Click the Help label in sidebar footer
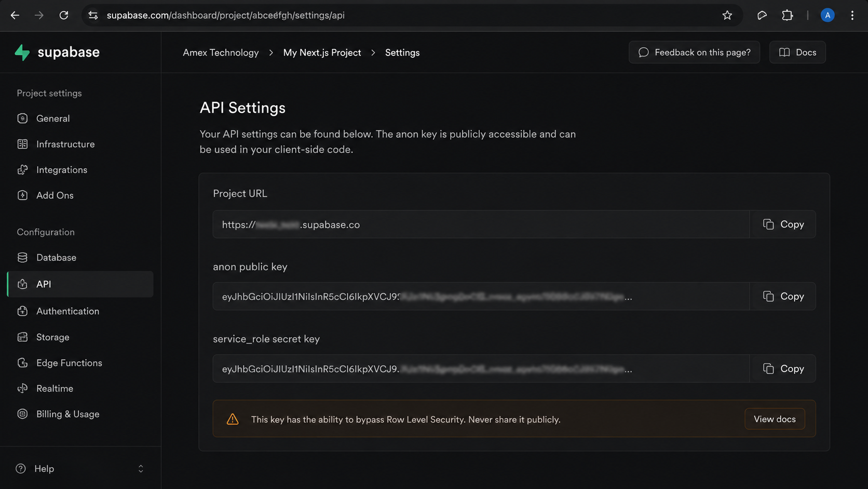Viewport: 868px width, 489px height. pyautogui.click(x=44, y=469)
